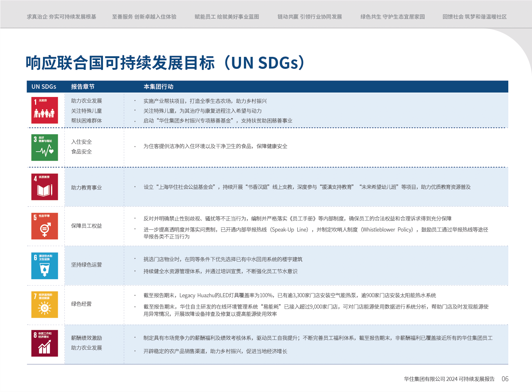Screen dimensions: 532x392
Task: Select the 坚持绿色运营 chapter text
Action: [x=86, y=265]
